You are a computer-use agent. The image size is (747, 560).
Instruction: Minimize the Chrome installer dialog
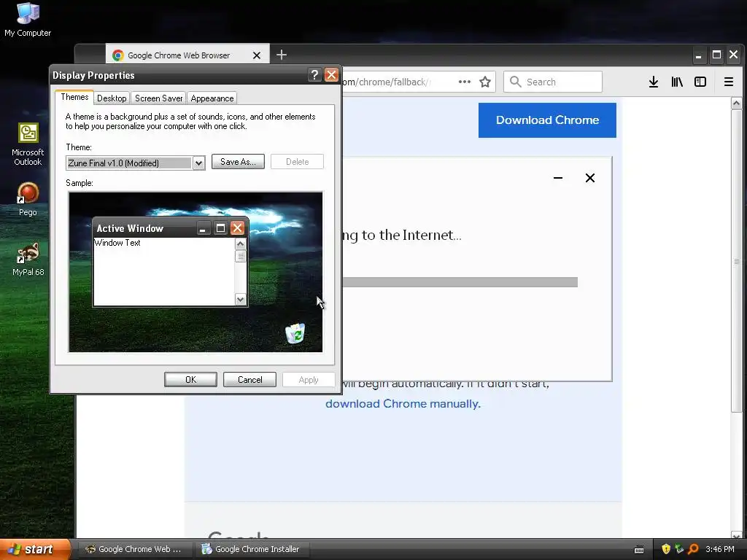coord(558,178)
